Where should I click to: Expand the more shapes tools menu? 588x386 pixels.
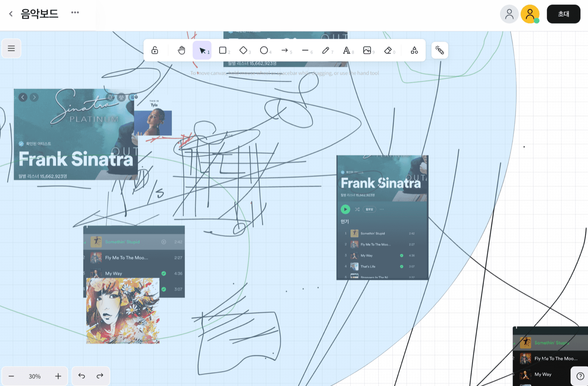coord(414,50)
